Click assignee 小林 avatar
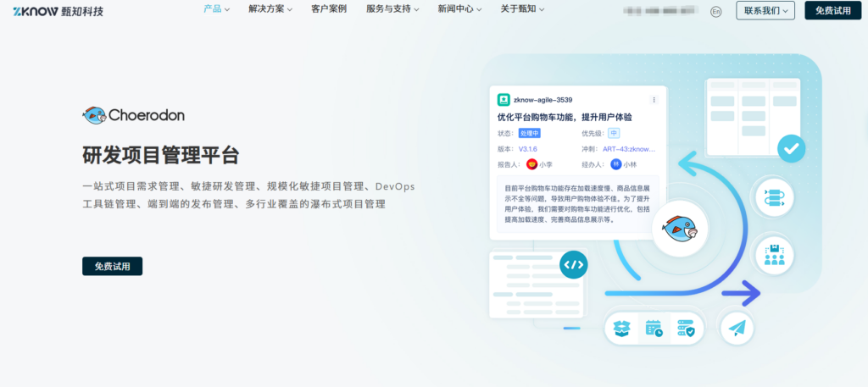The width and height of the screenshot is (868, 387). [616, 164]
